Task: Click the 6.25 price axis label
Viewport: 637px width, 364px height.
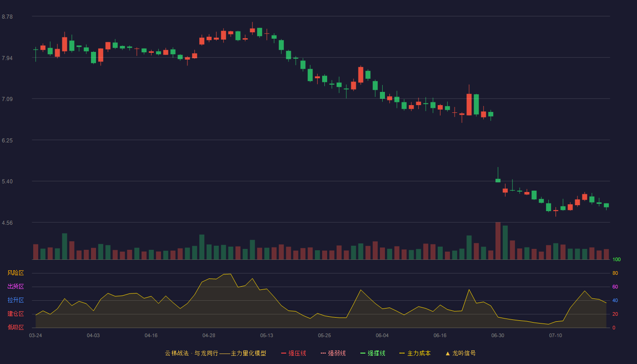Action: point(7,141)
